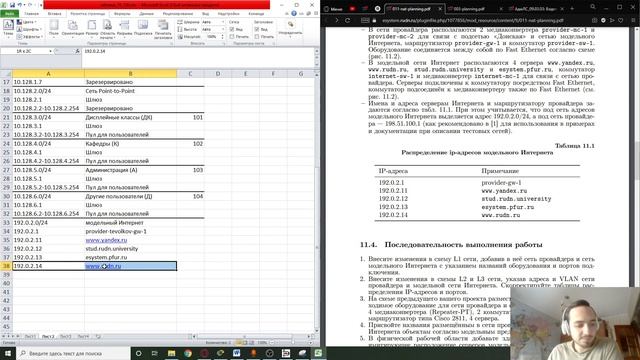This screenshot has height=360, width=640.
Task: Switch to sheet tab Лист4
Action: point(83,336)
